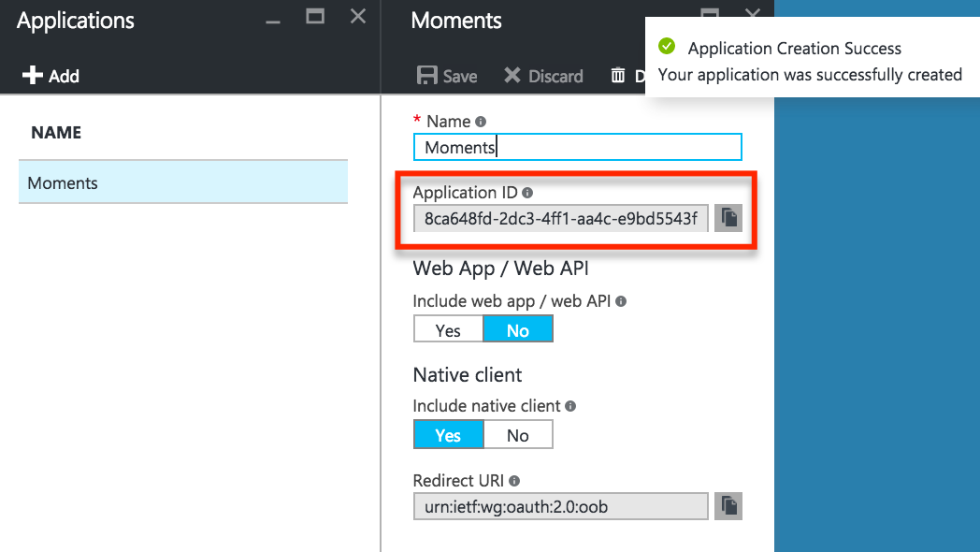The image size is (980, 552).
Task: Show info icon for Include web app
Action: 621,301
